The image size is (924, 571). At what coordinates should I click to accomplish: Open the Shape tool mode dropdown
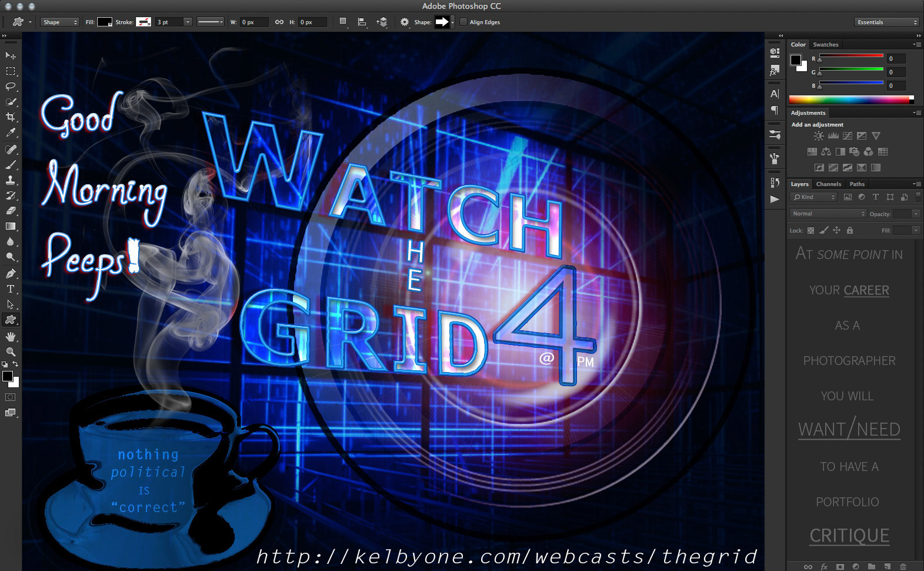(x=60, y=22)
